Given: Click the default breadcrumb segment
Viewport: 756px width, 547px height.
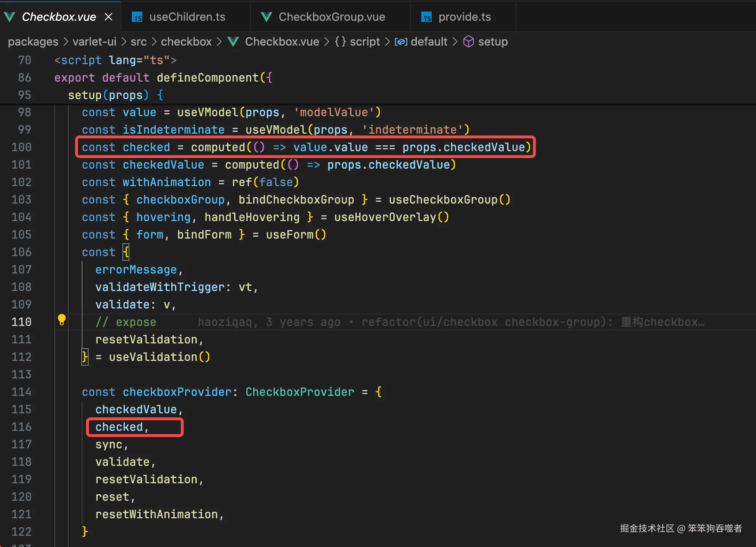Looking at the screenshot, I should click(429, 42).
